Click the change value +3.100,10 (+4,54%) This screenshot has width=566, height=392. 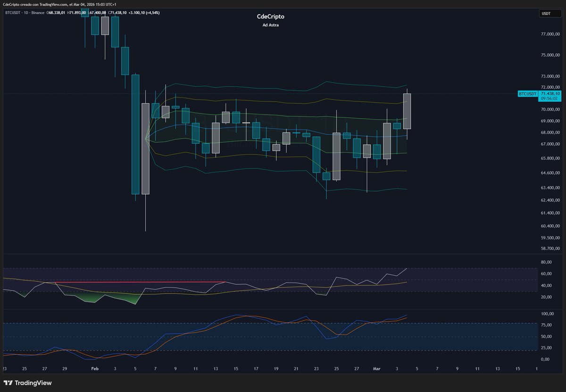[x=144, y=13]
